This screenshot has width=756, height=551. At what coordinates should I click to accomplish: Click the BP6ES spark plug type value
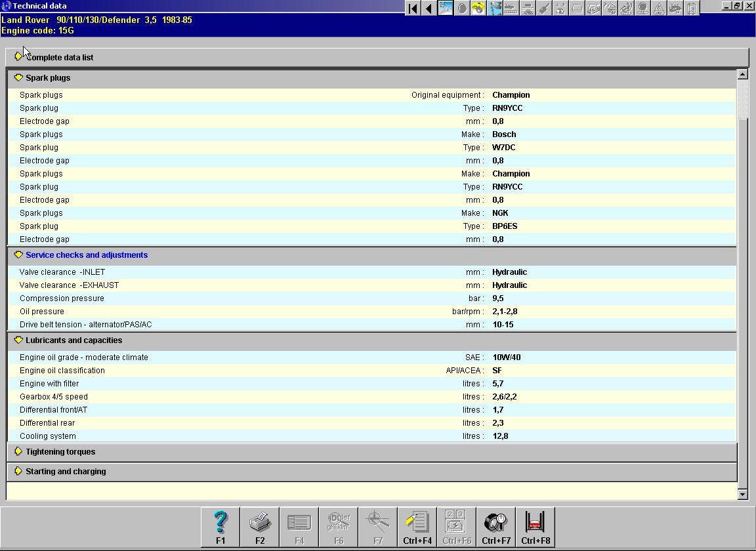[504, 226]
